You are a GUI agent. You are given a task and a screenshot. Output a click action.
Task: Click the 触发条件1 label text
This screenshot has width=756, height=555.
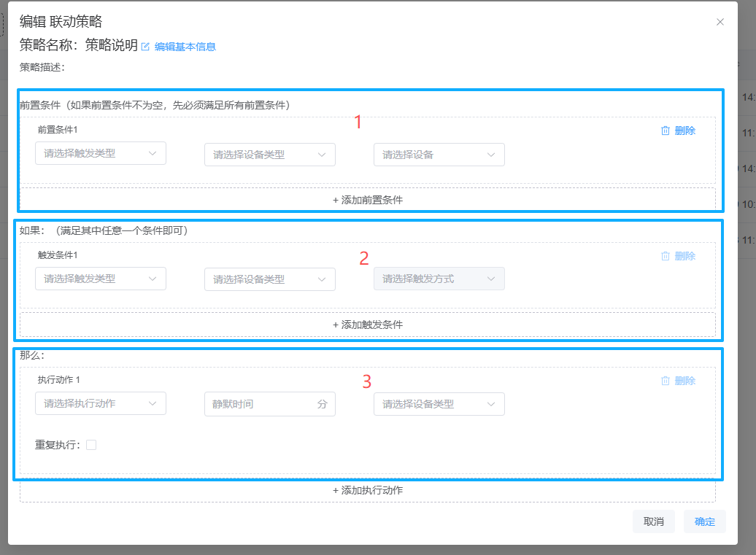click(58, 255)
